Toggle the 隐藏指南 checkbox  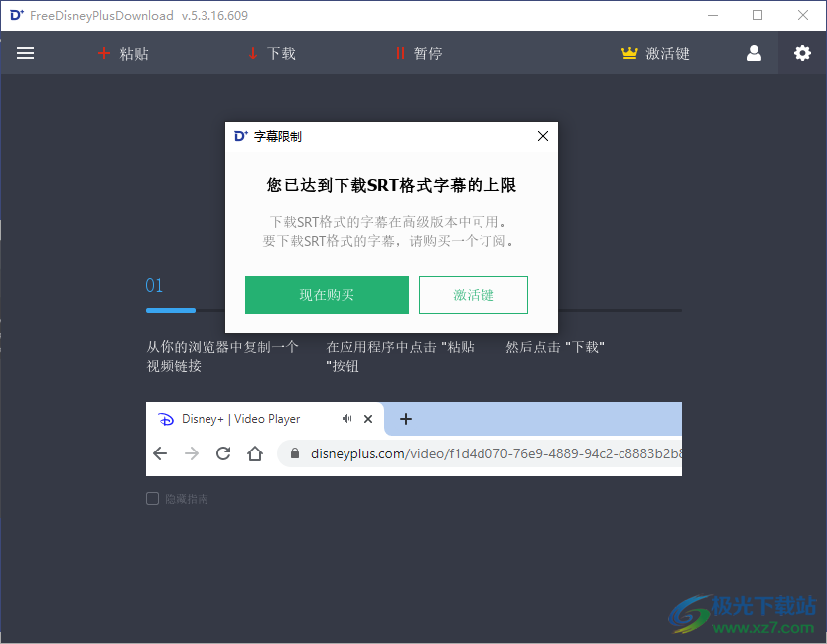(x=153, y=498)
